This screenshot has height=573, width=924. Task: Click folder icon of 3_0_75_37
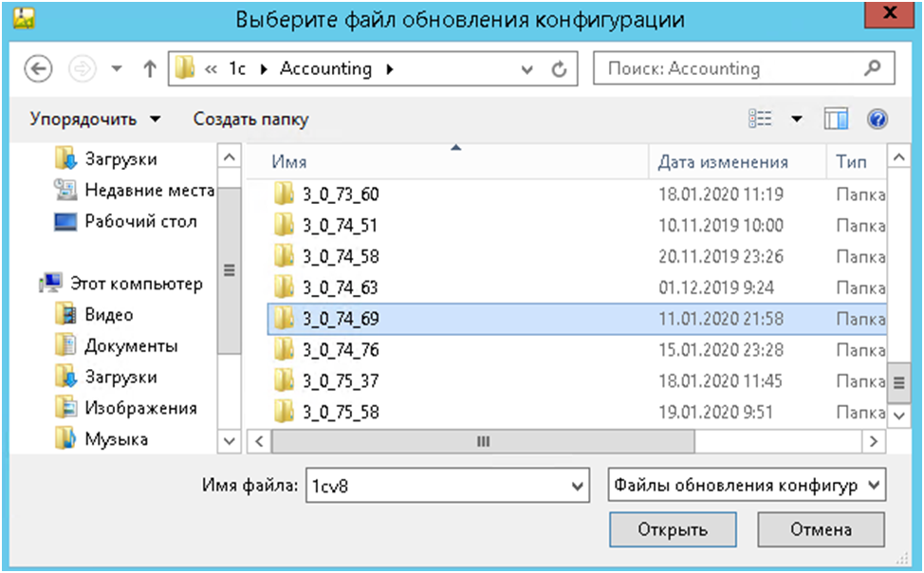click(x=284, y=380)
